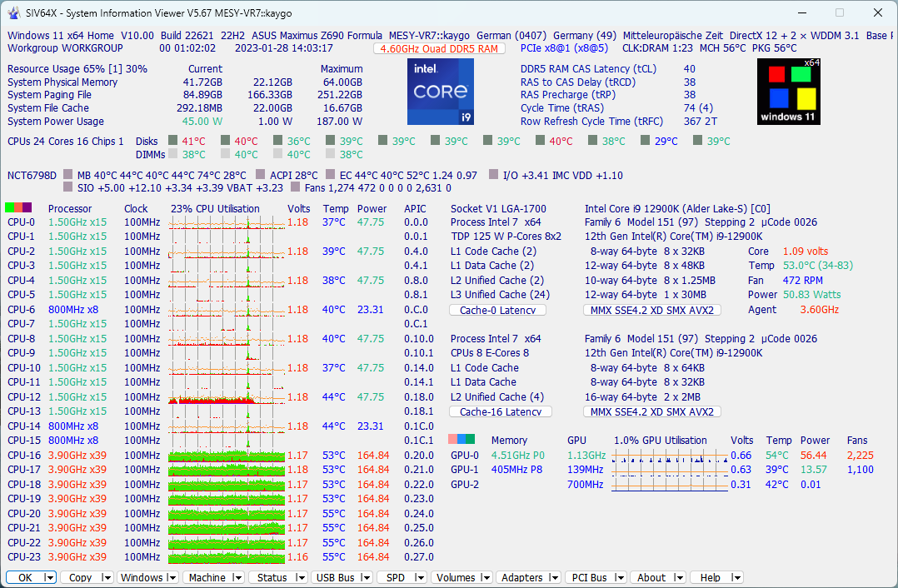898x588 pixels.
Task: Click the GPU-2 700MHz clock value
Action: click(586, 485)
